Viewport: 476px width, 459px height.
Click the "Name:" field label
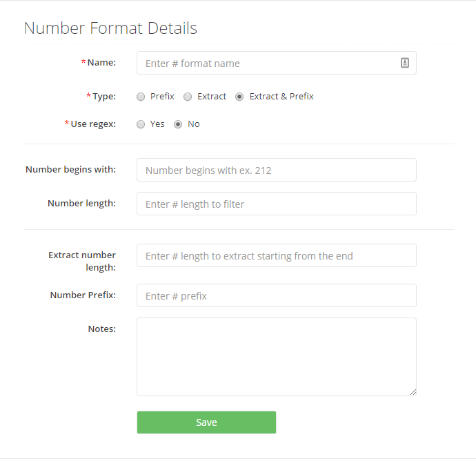[101, 63]
